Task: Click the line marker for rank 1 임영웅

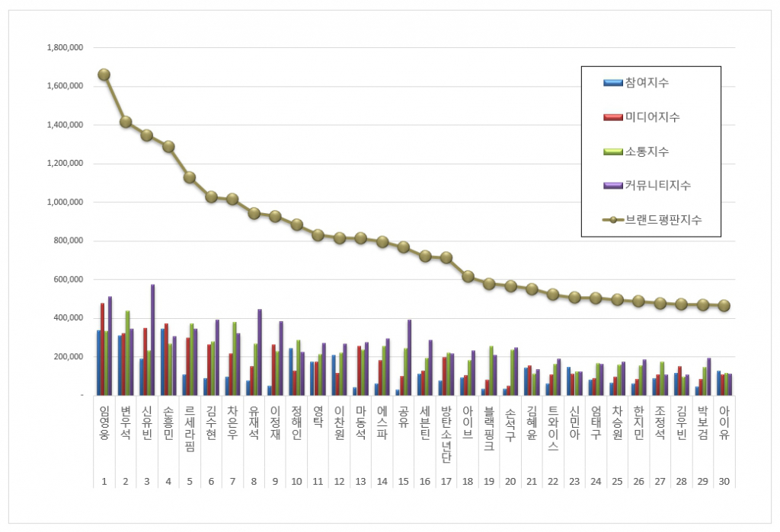Action: click(104, 75)
